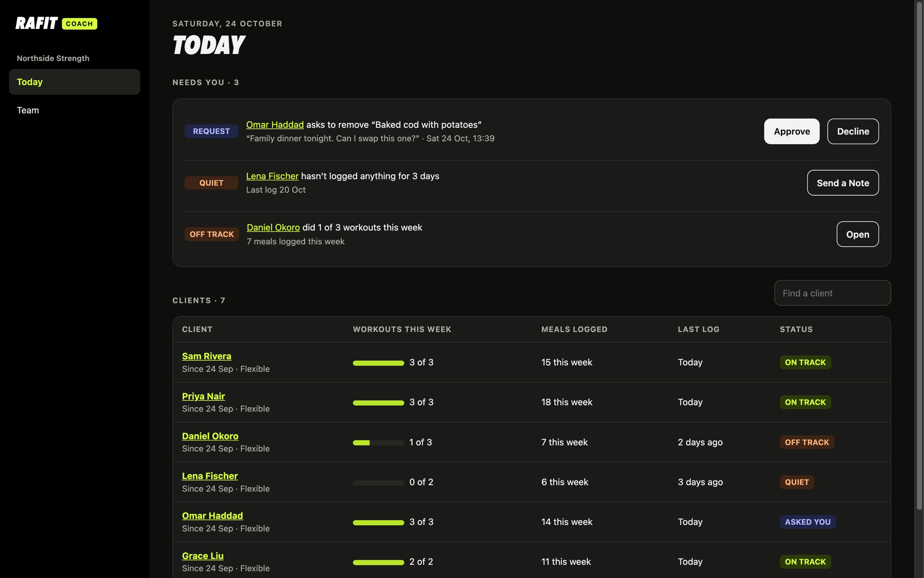The width and height of the screenshot is (924, 578).
Task: Click the STATUS column header
Action: click(796, 329)
